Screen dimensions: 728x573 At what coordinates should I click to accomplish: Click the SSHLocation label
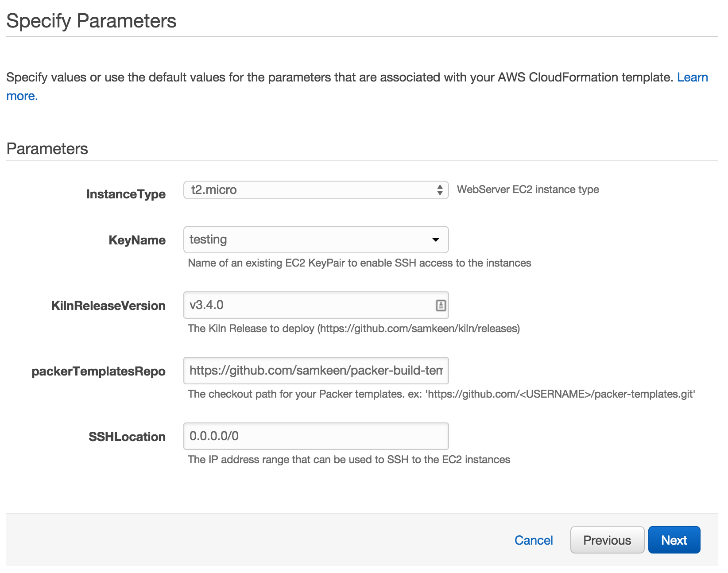127,437
